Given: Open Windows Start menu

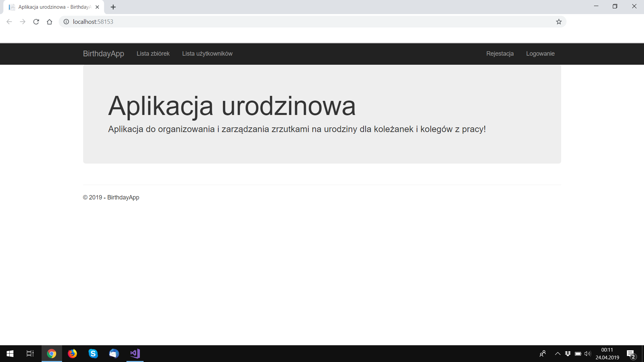Looking at the screenshot, I should tap(10, 354).
